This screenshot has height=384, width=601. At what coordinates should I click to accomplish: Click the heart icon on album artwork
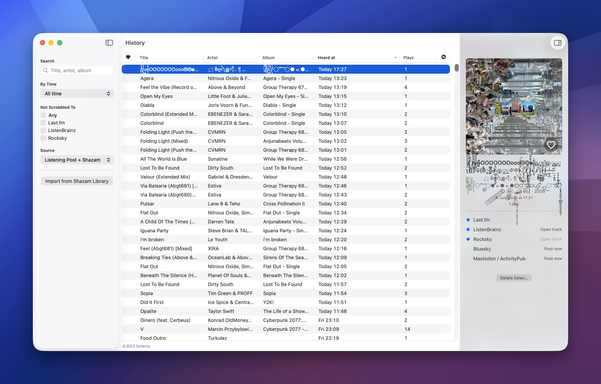point(551,144)
